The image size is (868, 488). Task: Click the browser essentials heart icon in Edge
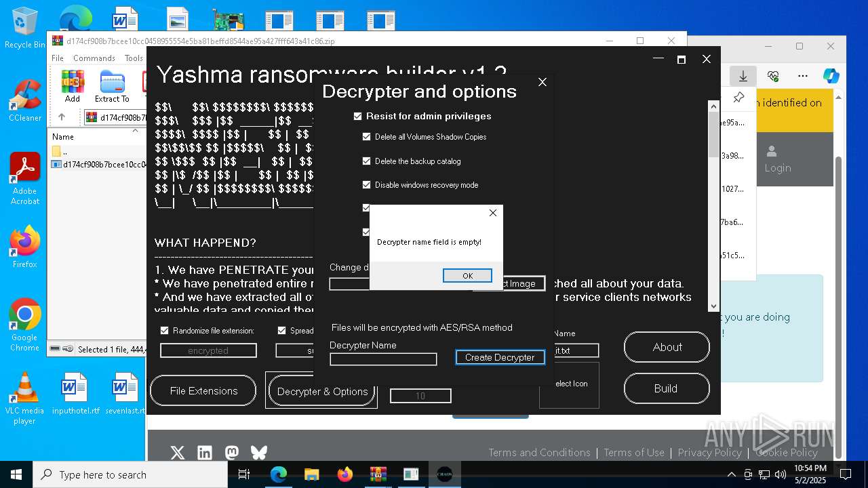point(773,76)
